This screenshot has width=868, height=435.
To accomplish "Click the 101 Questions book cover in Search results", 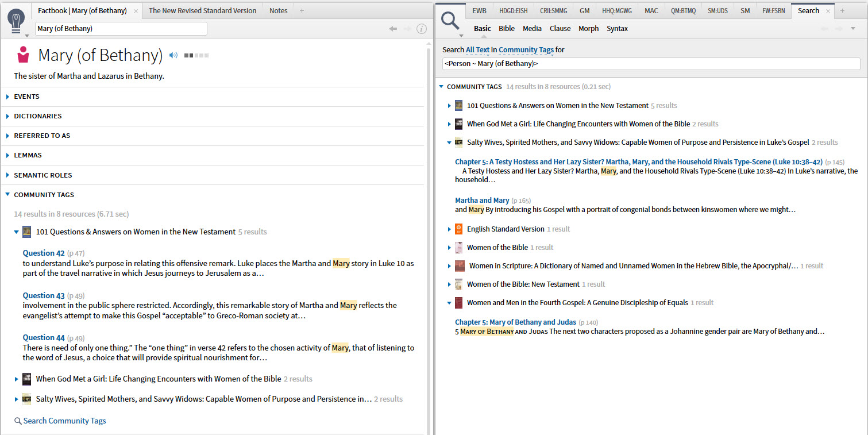I will [458, 106].
